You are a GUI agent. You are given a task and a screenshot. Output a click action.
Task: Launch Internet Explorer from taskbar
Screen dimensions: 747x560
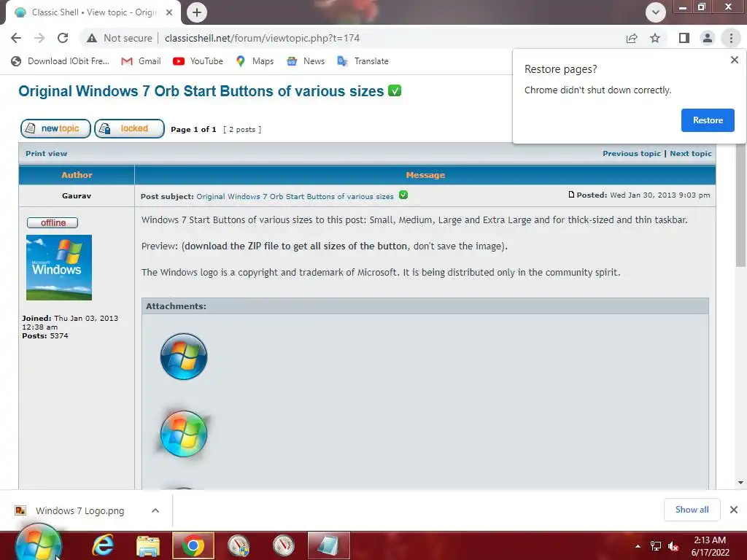(103, 545)
